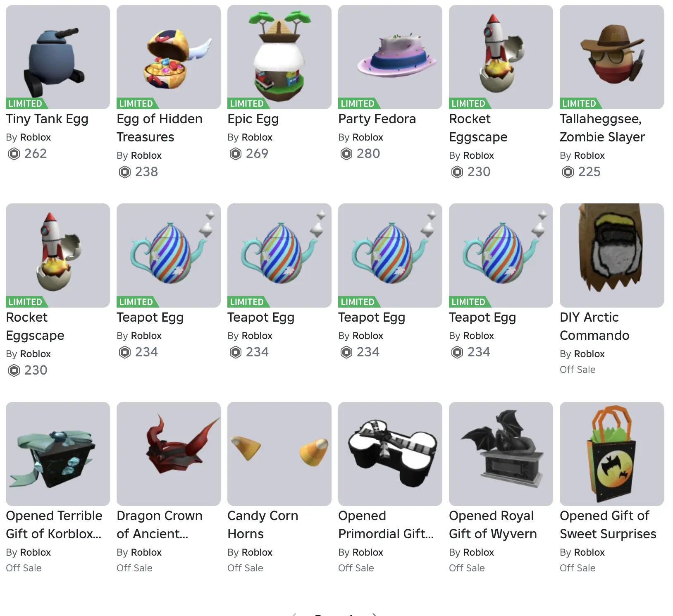Open the Party Fedora hat thumbnail
673x616 pixels.
tap(390, 57)
